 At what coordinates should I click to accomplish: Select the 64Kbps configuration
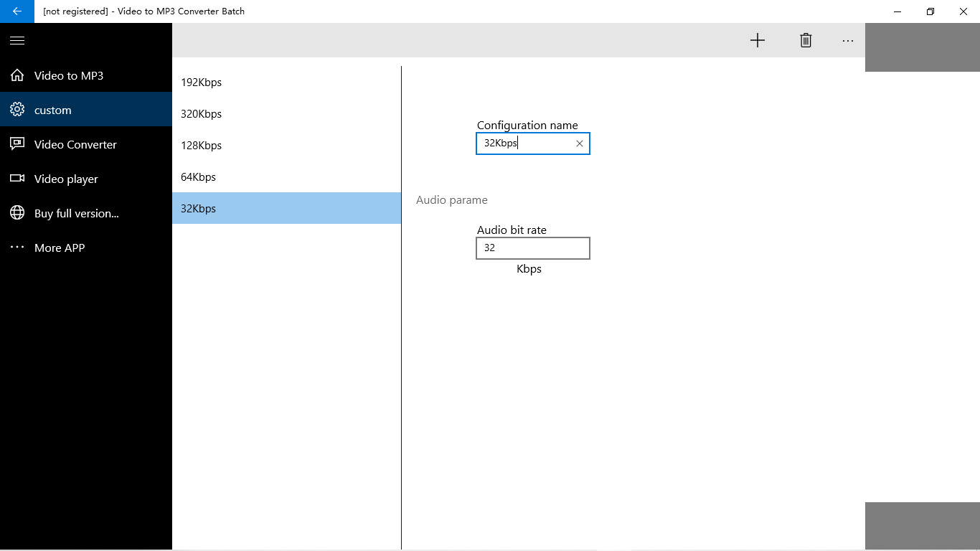point(287,176)
